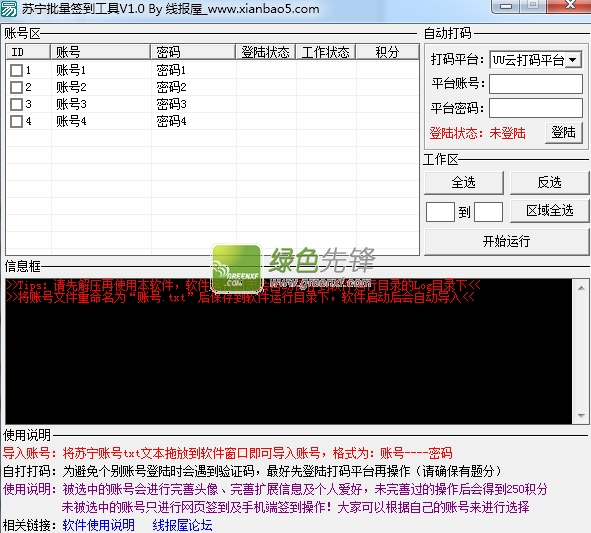Tick the checkbox for 账号1
Viewport: 591px width, 533px height.
(16, 70)
